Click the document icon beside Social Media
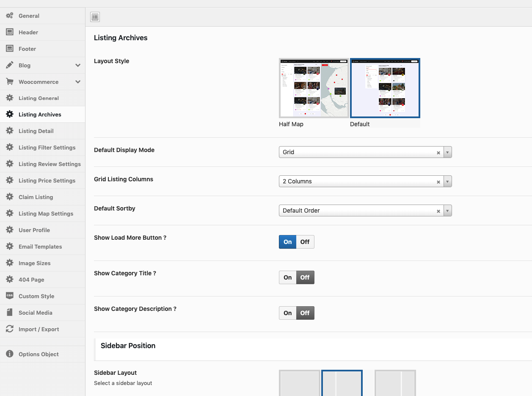 (9, 313)
